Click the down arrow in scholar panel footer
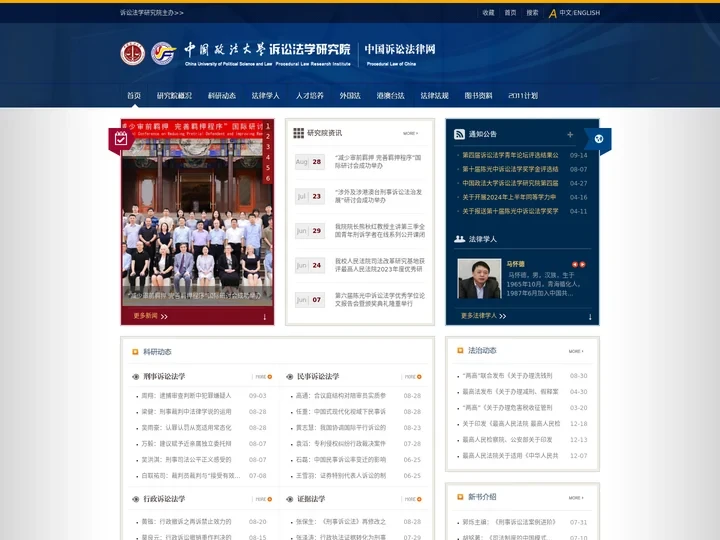The image size is (720, 540). coord(590,317)
